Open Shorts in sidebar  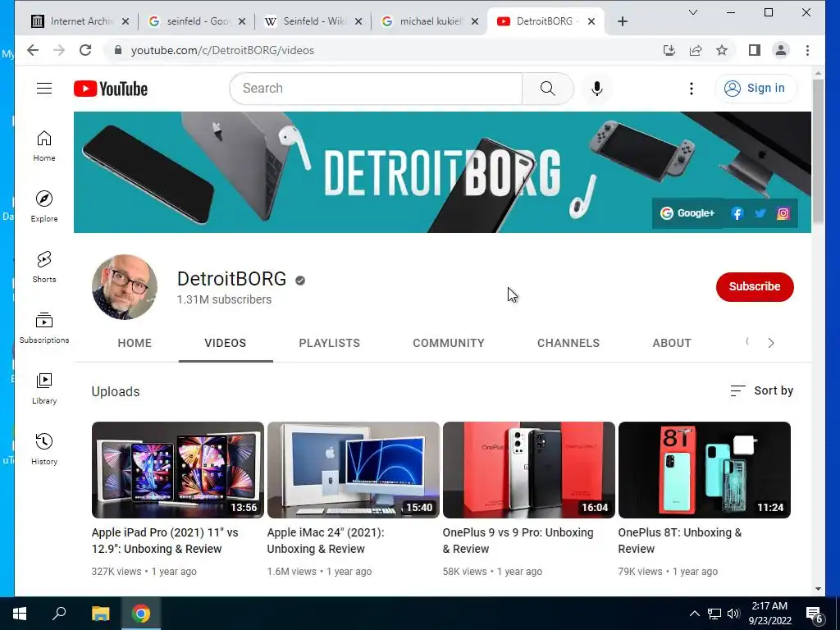[x=44, y=267]
